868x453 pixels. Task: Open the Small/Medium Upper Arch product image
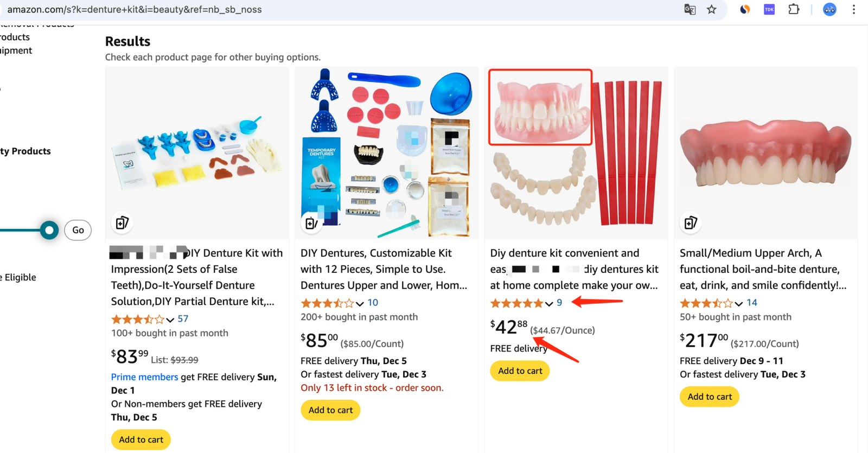(765, 153)
